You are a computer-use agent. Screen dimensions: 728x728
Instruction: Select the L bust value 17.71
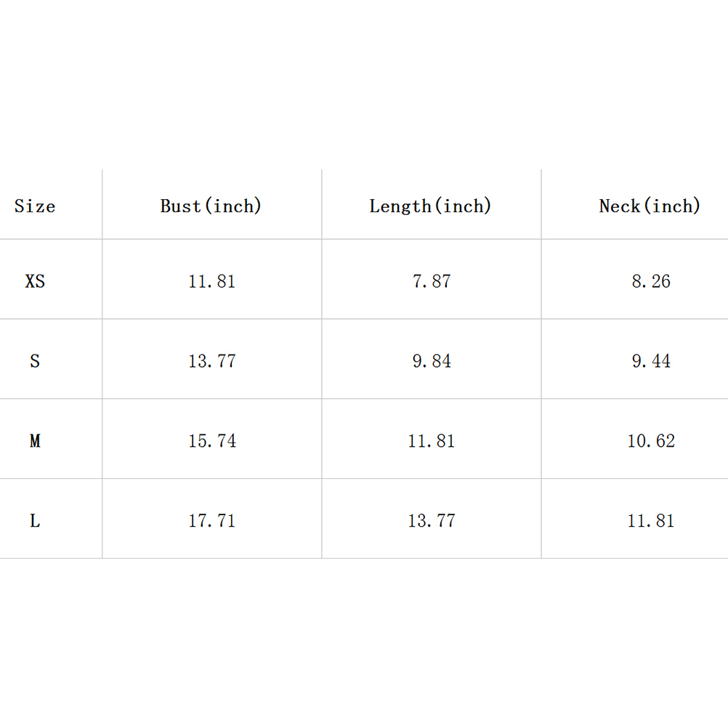pyautogui.click(x=212, y=521)
